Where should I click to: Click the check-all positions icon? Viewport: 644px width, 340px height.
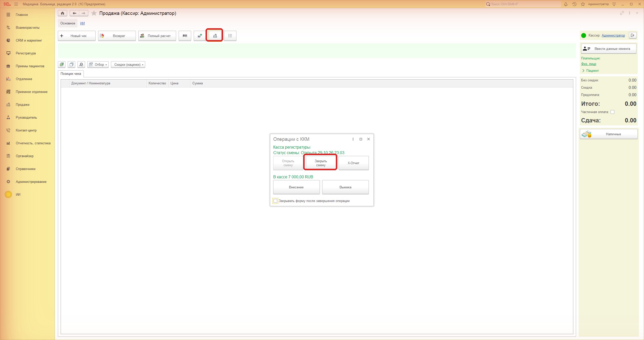tap(62, 64)
